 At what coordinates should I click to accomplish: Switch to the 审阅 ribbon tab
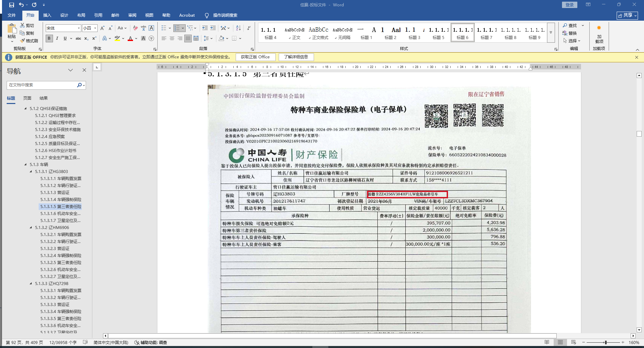132,15
